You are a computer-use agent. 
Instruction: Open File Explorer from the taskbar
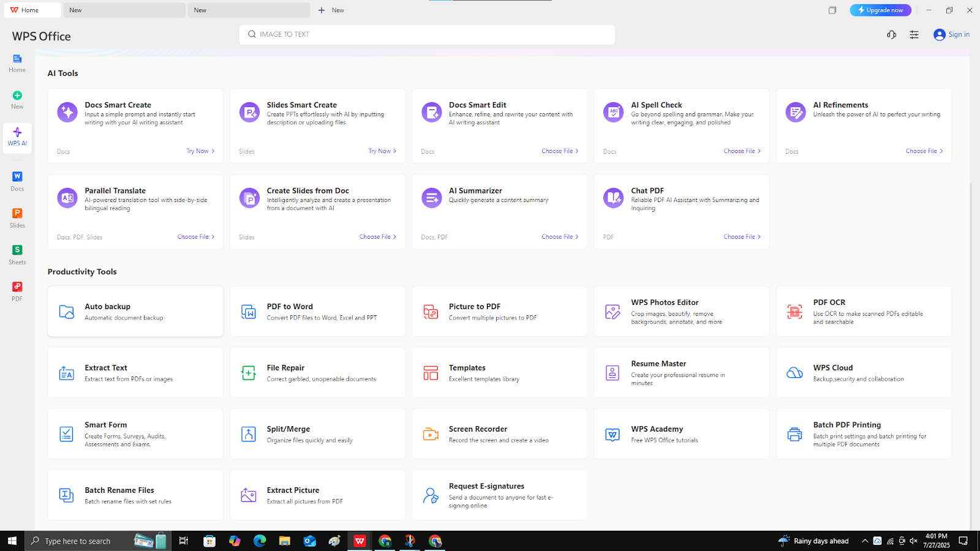(x=284, y=541)
